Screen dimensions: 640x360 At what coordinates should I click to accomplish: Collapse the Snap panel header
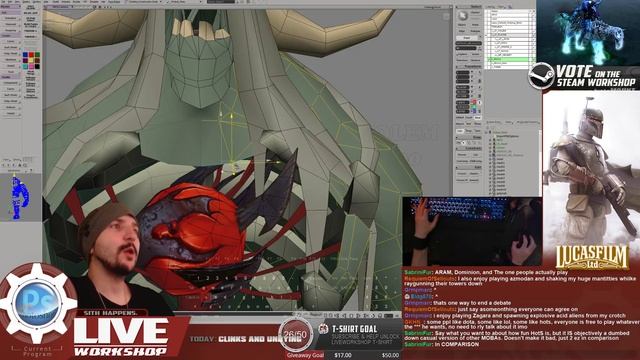coord(469,138)
